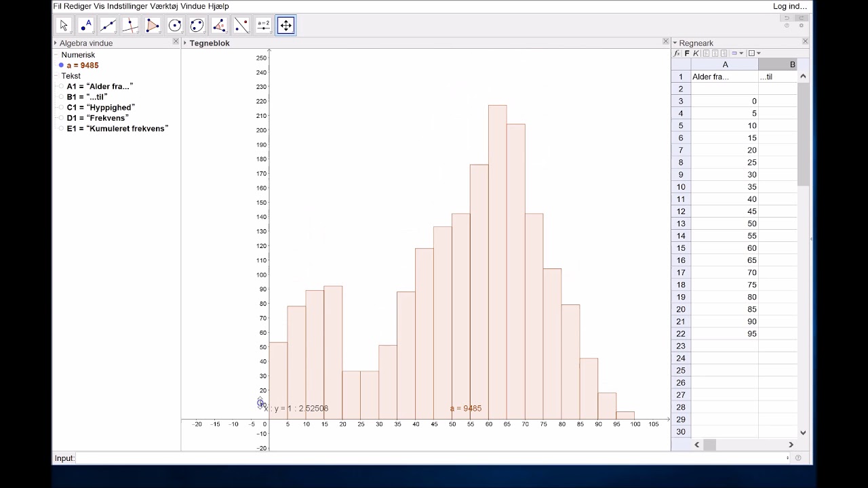868x488 pixels.
Task: Open the Hjælp menu
Action: coord(220,6)
